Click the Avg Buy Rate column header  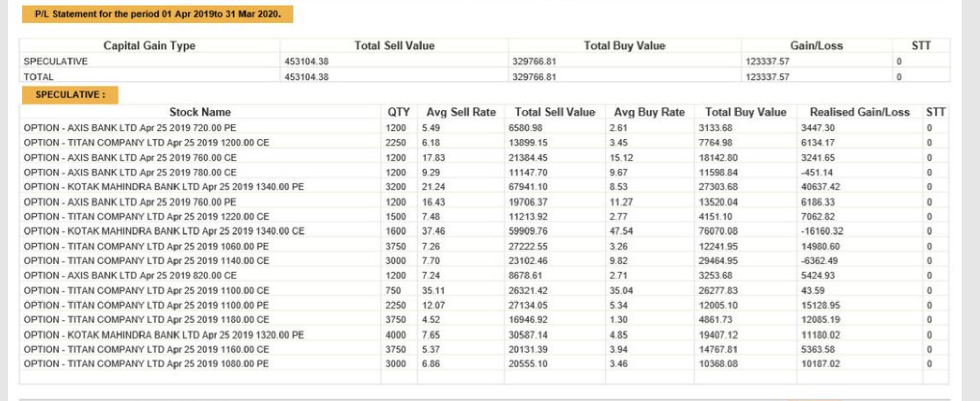click(x=649, y=112)
